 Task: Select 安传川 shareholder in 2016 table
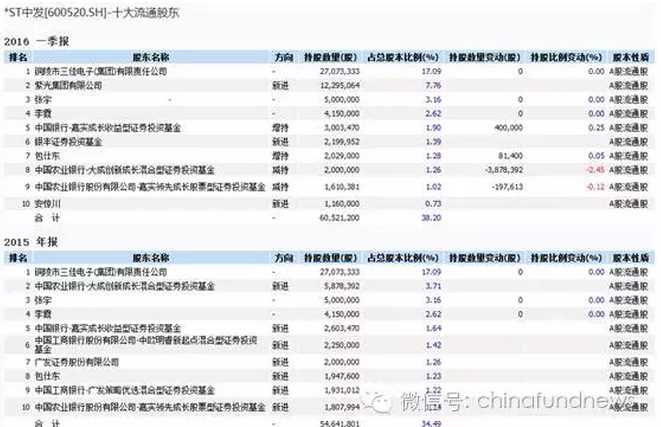coord(48,202)
